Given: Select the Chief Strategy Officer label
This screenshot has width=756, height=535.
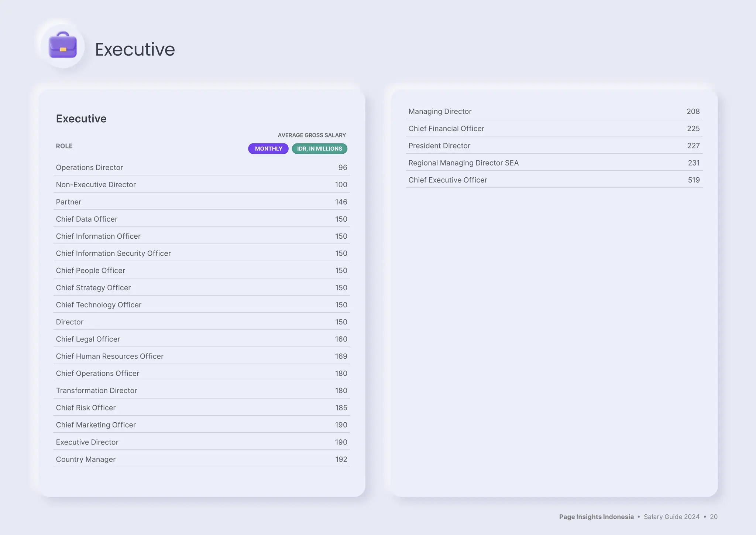Looking at the screenshot, I should 93,287.
